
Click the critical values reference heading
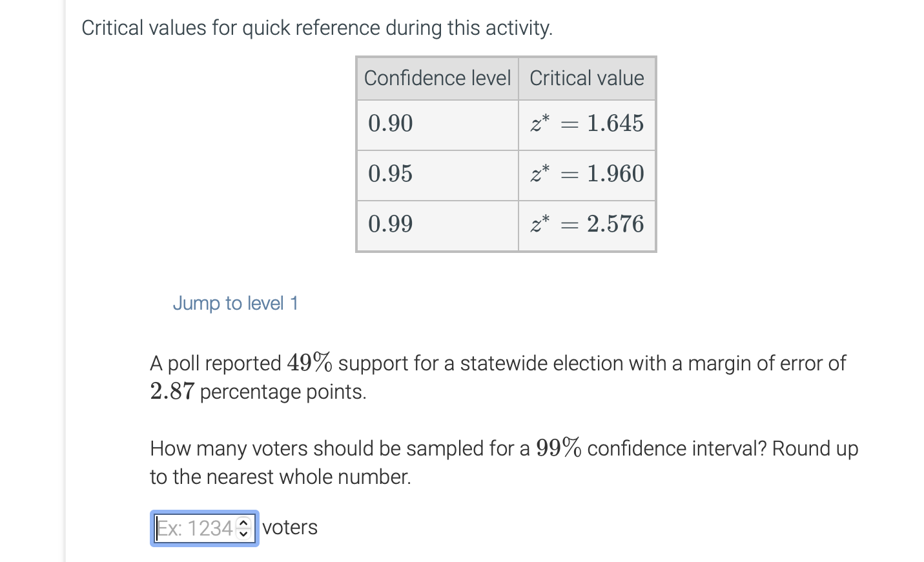pyautogui.click(x=316, y=28)
